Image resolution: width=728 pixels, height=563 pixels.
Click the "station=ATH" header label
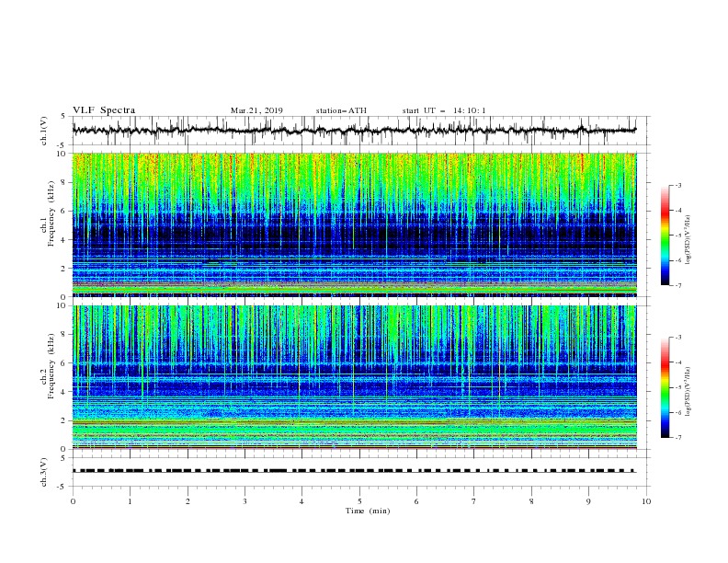pyautogui.click(x=341, y=110)
